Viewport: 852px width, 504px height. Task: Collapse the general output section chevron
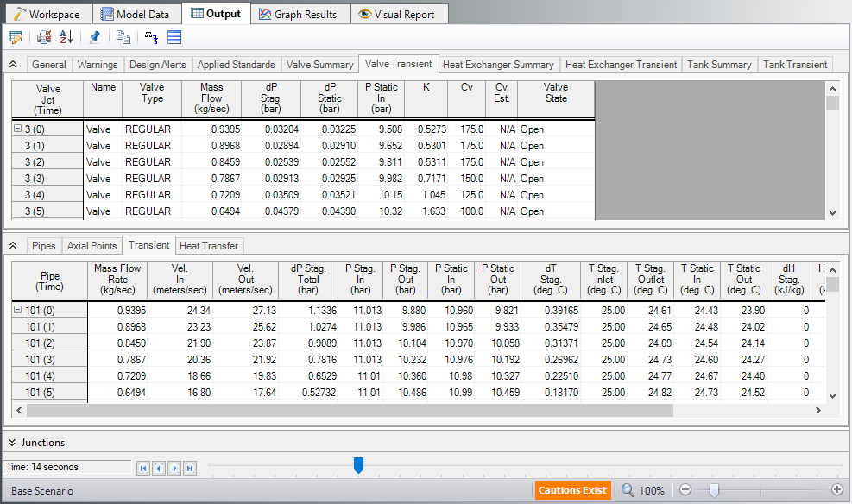click(x=13, y=64)
